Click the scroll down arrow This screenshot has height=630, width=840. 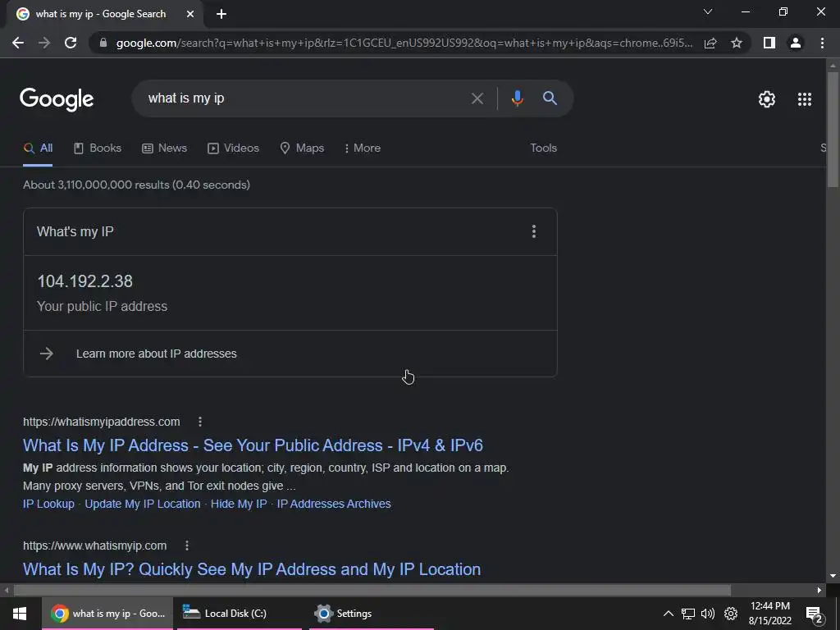[833, 576]
